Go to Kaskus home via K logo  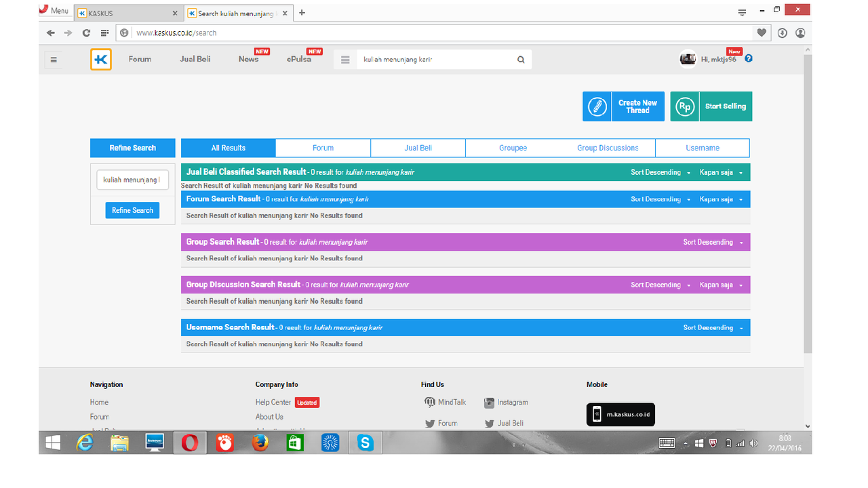click(x=101, y=60)
